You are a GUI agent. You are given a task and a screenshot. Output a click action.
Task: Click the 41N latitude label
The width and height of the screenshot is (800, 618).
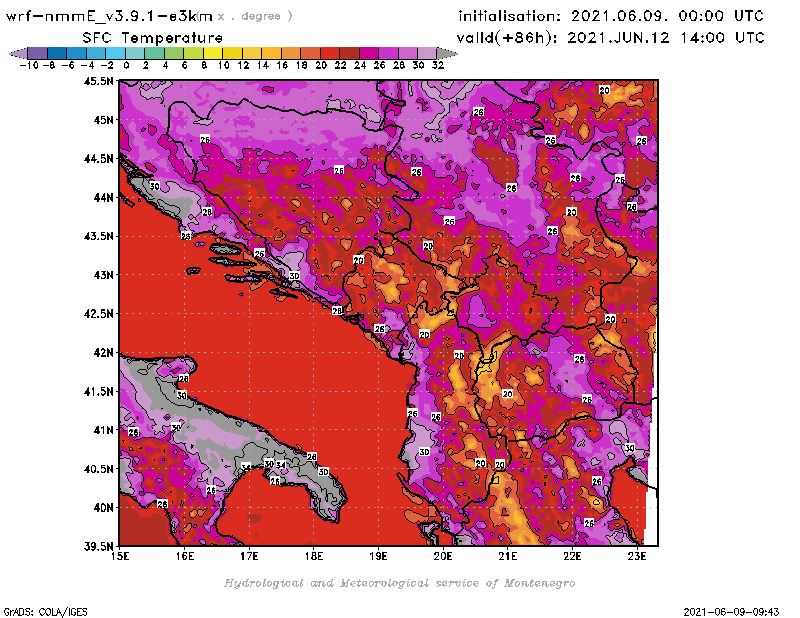coord(103,430)
